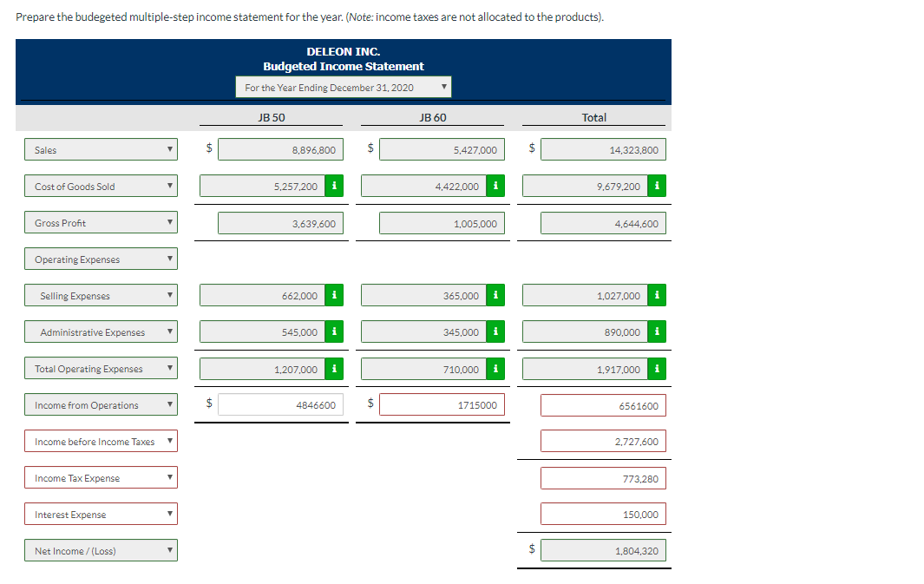Click the Total column header

tap(594, 117)
